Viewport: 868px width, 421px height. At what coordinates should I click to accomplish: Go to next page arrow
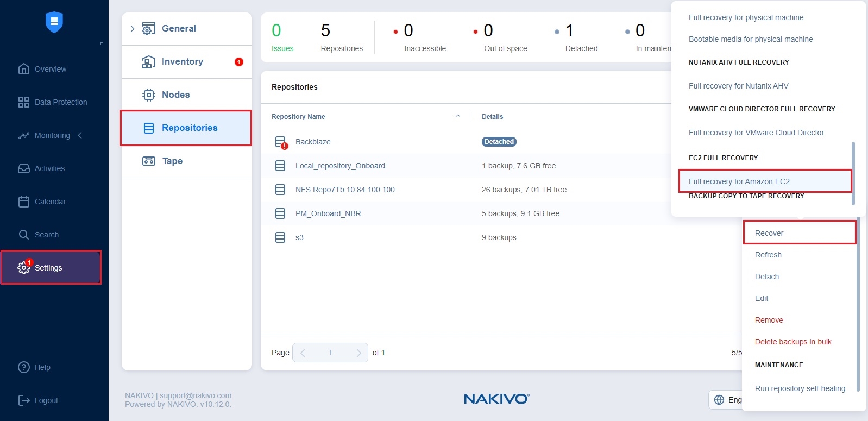(x=358, y=353)
